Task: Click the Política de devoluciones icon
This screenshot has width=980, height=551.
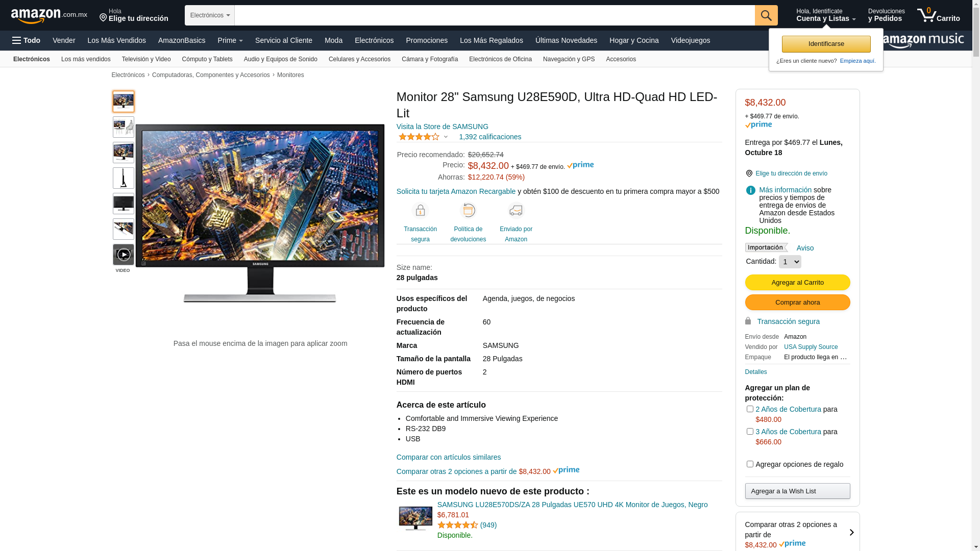Action: pyautogui.click(x=468, y=211)
